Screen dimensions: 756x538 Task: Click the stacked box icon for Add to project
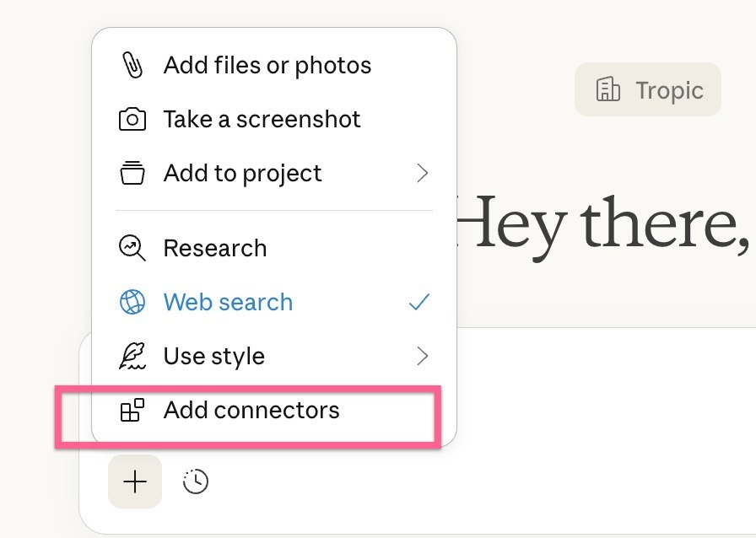tap(132, 174)
